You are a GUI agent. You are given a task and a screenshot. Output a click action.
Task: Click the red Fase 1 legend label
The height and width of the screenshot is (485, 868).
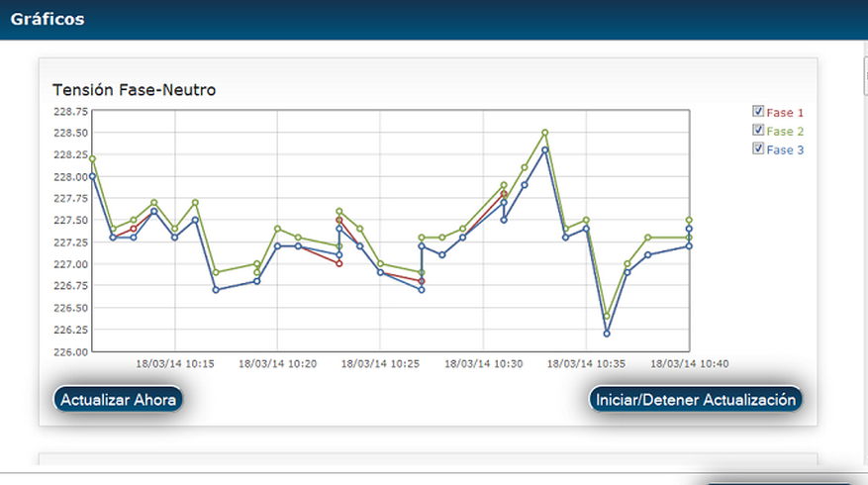(785, 113)
